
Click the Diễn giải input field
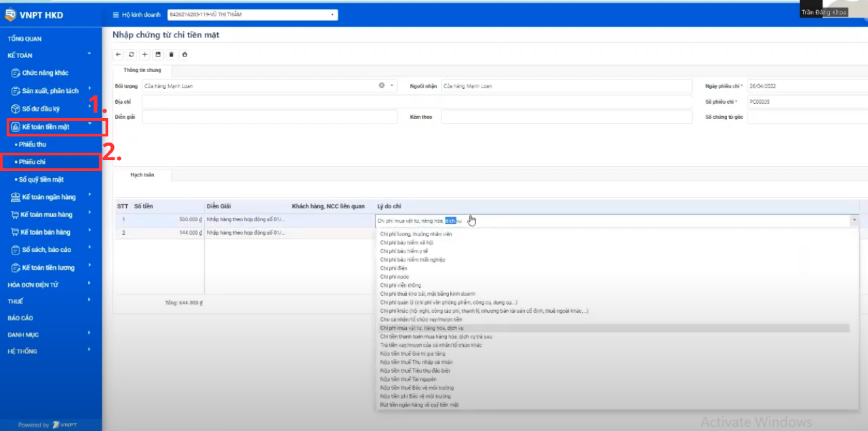click(269, 117)
